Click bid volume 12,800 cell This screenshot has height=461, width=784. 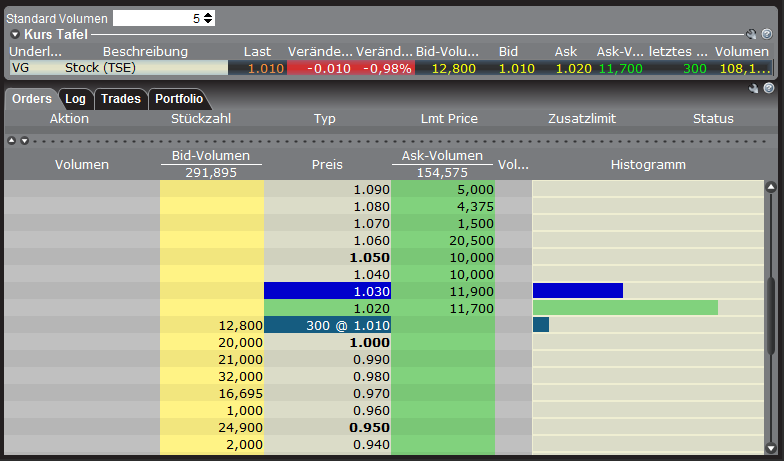click(212, 325)
